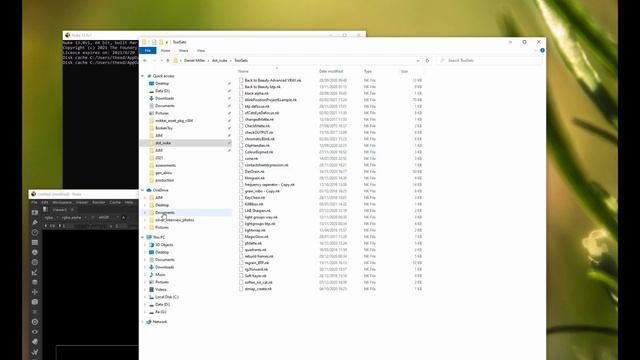Open the Keyer nodes icon in Nuke toolbar
Viewport: 640px width, 360px height.
pos(35,272)
